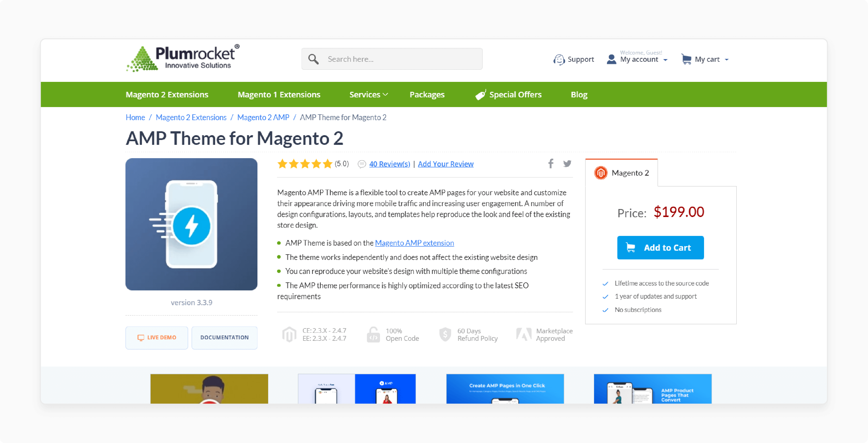Click the $199.00 price
This screenshot has width=868, height=443.
coord(679,212)
